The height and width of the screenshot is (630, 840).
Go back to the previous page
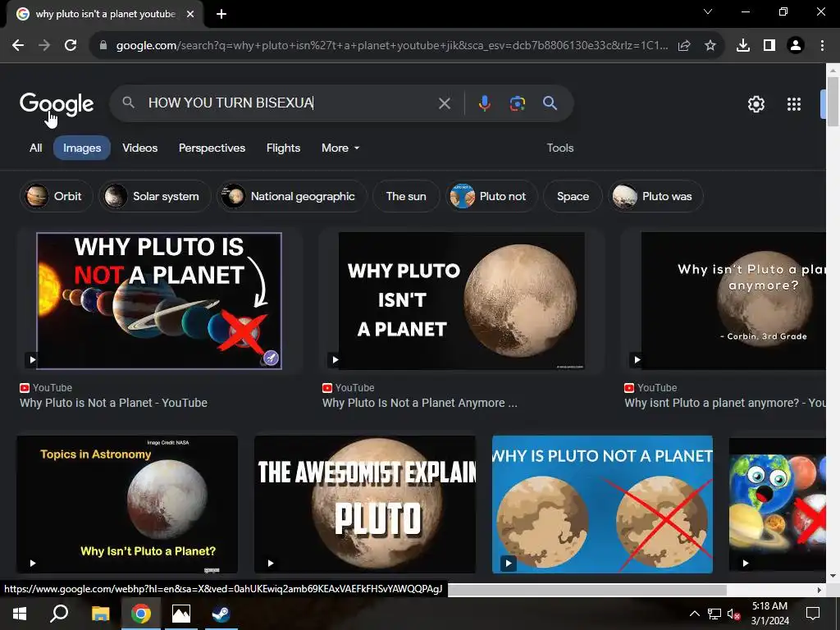coord(18,46)
